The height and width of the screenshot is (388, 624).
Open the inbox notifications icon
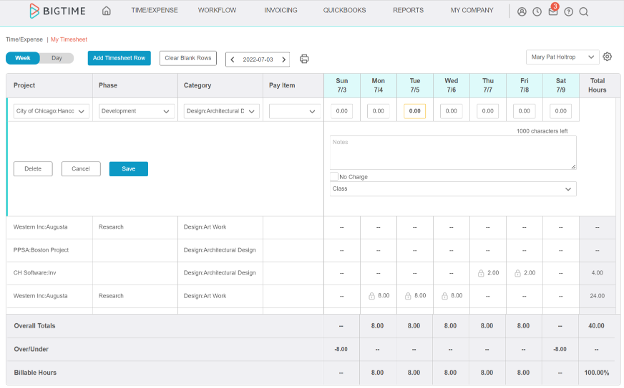tap(553, 11)
